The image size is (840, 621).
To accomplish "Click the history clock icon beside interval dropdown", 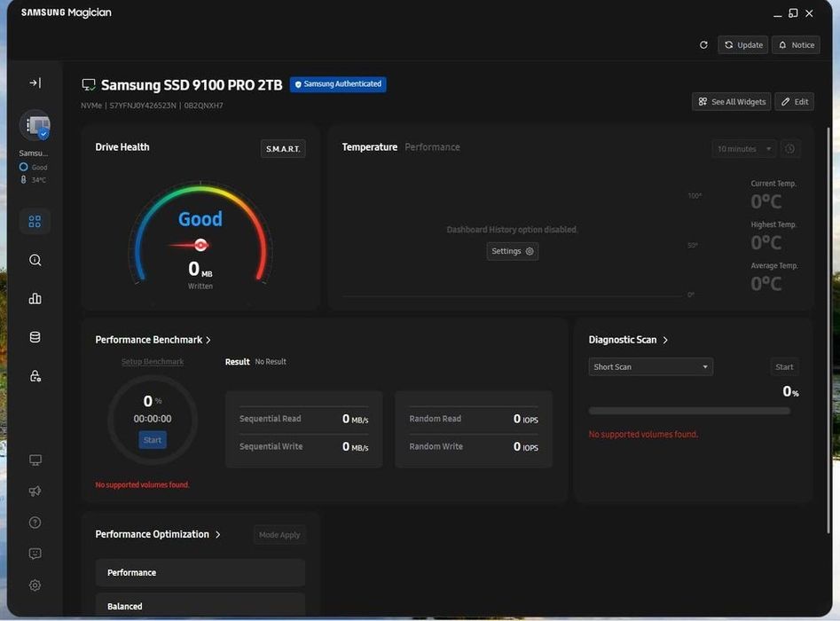I will [x=789, y=148].
